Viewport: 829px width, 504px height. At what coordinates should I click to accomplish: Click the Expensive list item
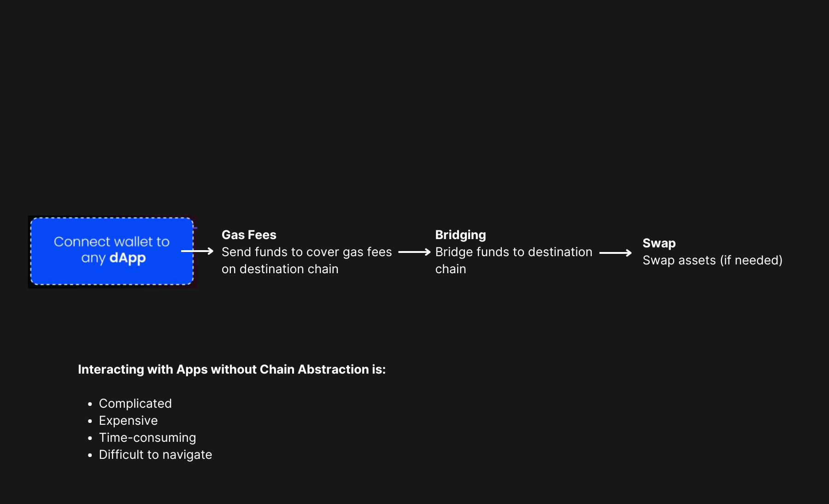click(128, 421)
